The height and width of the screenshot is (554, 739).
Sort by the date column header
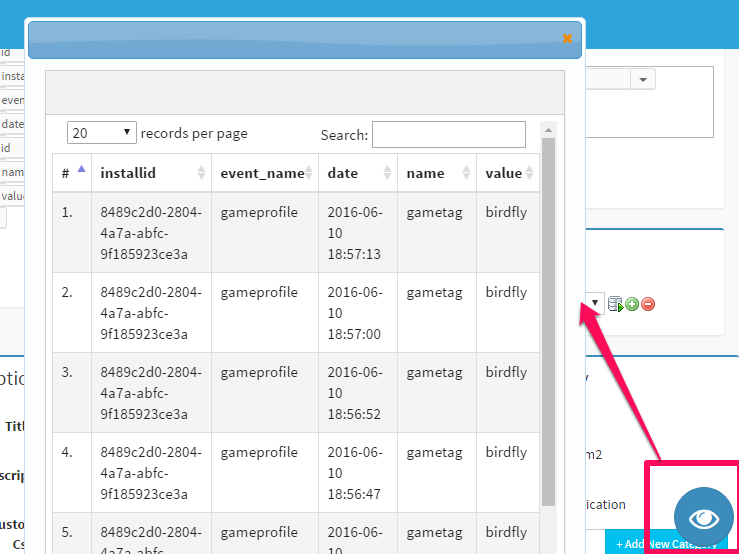coord(358,173)
